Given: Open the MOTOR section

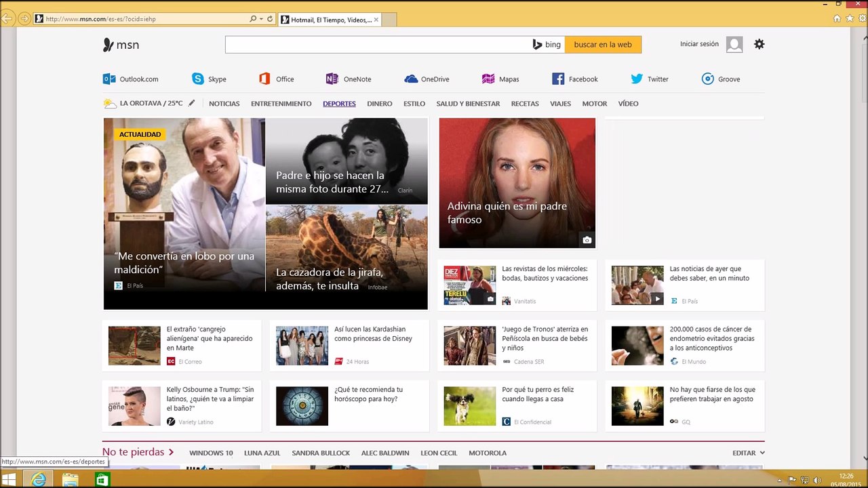Looking at the screenshot, I should click(x=595, y=104).
